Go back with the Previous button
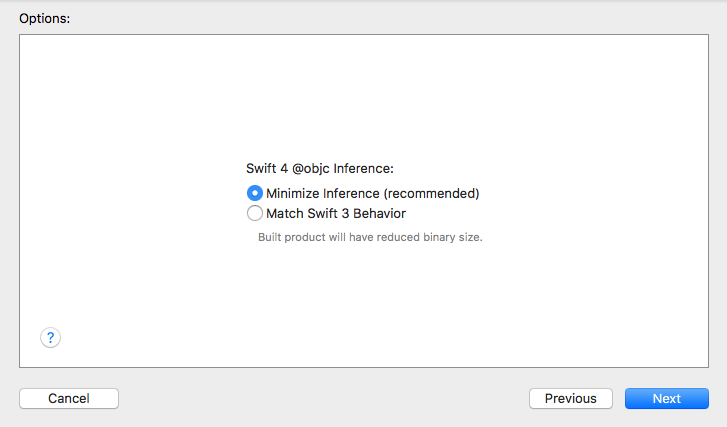The image size is (727, 427). [571, 398]
